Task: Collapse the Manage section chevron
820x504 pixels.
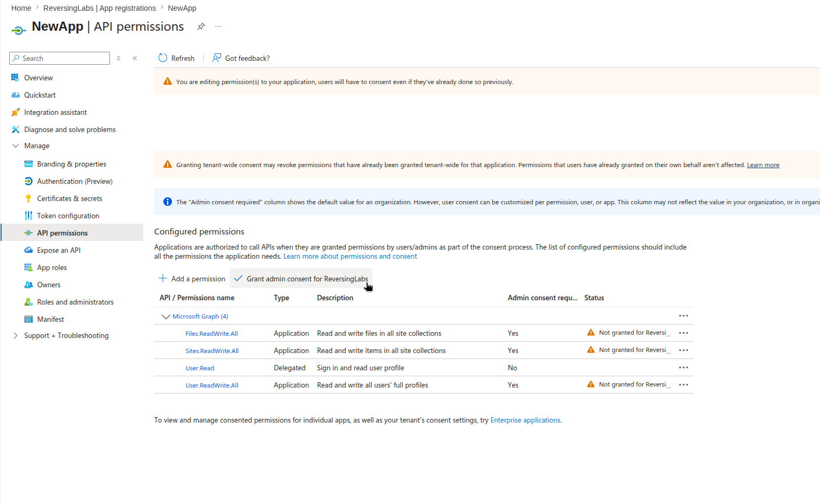Action: coord(16,146)
